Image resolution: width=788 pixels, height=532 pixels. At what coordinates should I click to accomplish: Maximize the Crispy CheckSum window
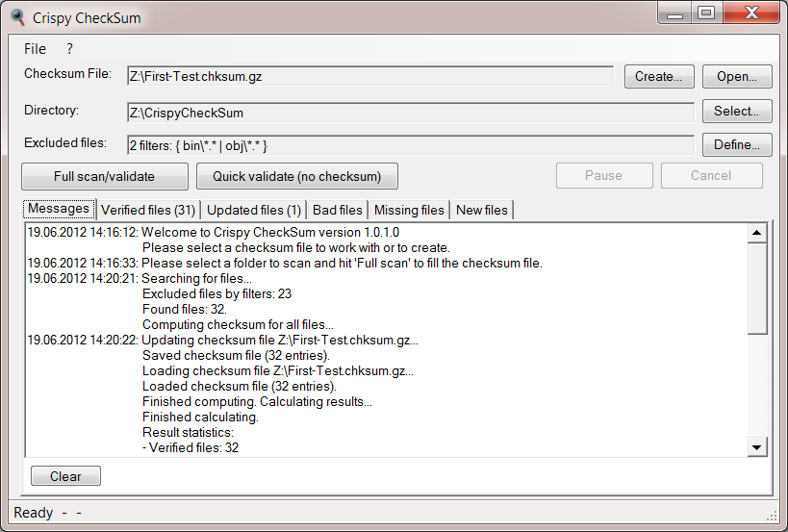(706, 13)
